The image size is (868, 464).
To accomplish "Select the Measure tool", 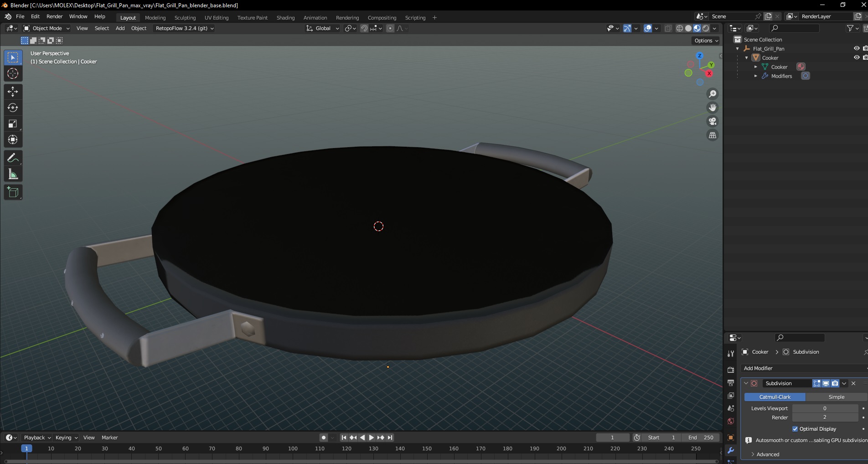I will (x=13, y=174).
